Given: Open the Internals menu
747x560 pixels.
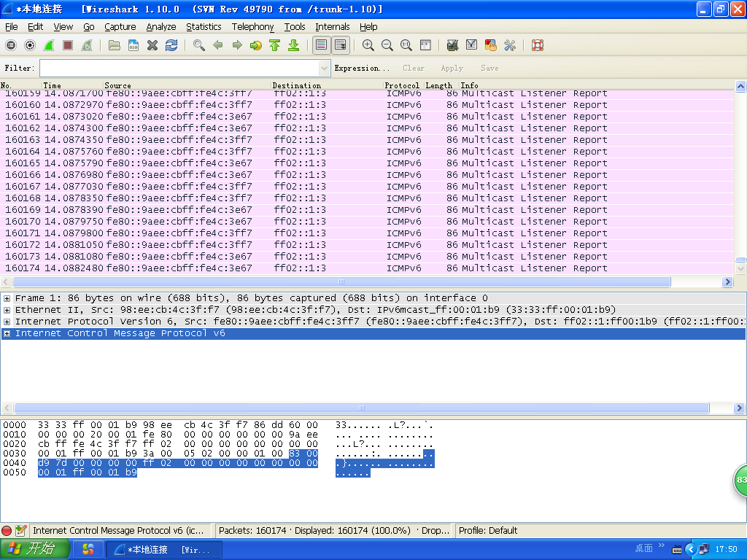Looking at the screenshot, I should (x=333, y=27).
